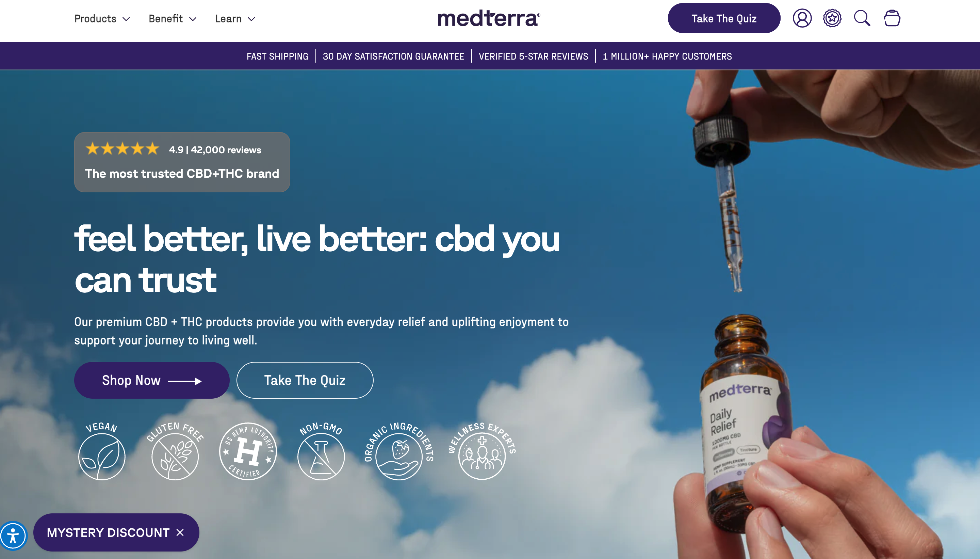The height and width of the screenshot is (559, 980).
Task: Open the search magnifier icon
Action: tap(862, 18)
